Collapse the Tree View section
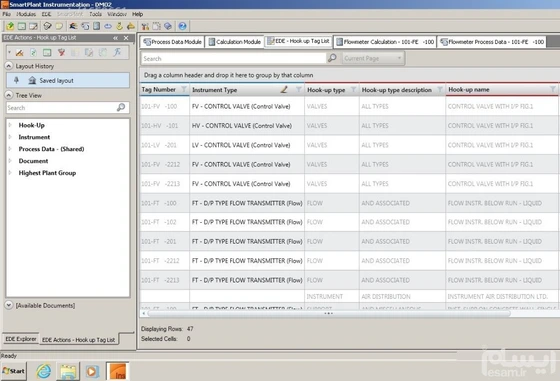 coord(9,95)
